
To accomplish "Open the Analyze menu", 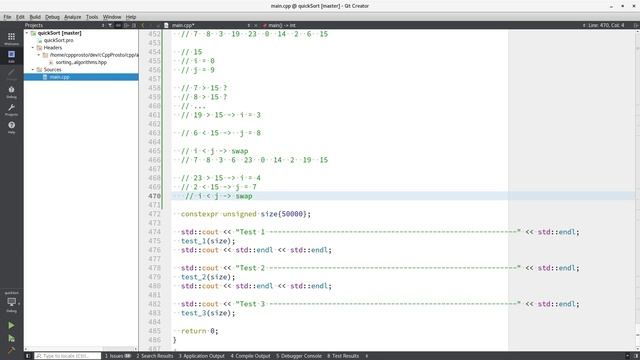I will click(73, 17).
